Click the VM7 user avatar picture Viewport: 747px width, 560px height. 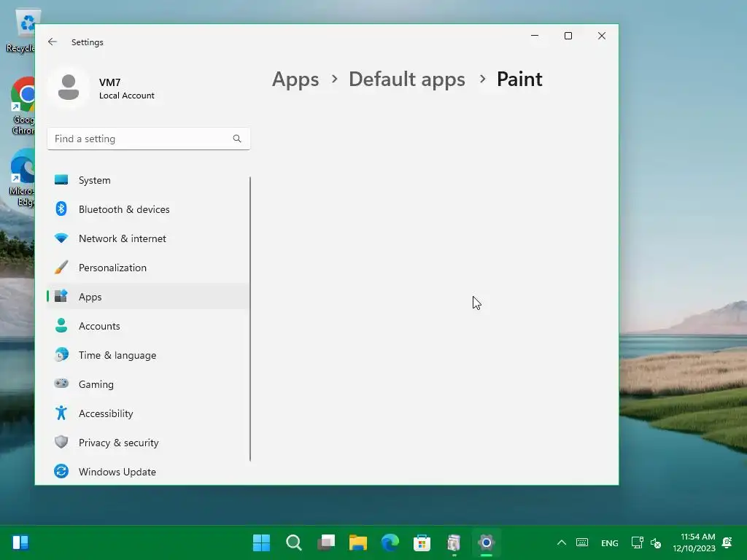[69, 87]
